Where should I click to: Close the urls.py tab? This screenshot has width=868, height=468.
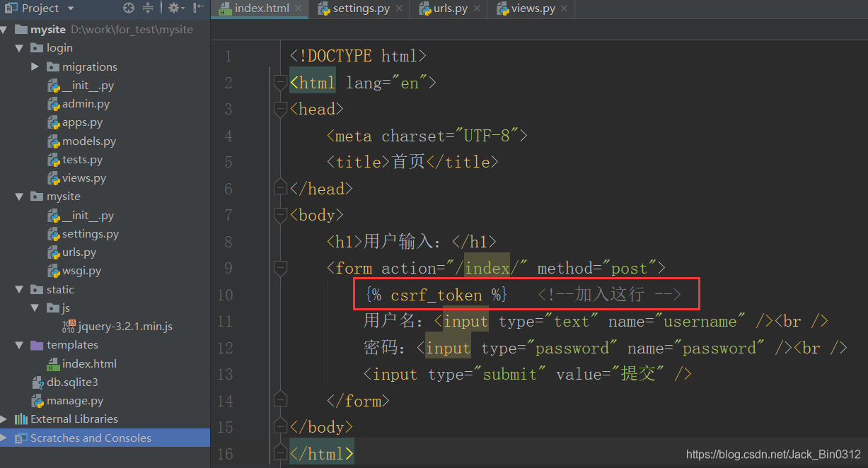point(478,9)
